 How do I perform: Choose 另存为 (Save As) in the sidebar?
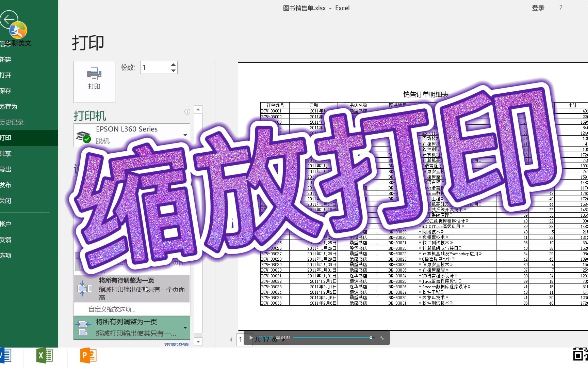[9, 106]
